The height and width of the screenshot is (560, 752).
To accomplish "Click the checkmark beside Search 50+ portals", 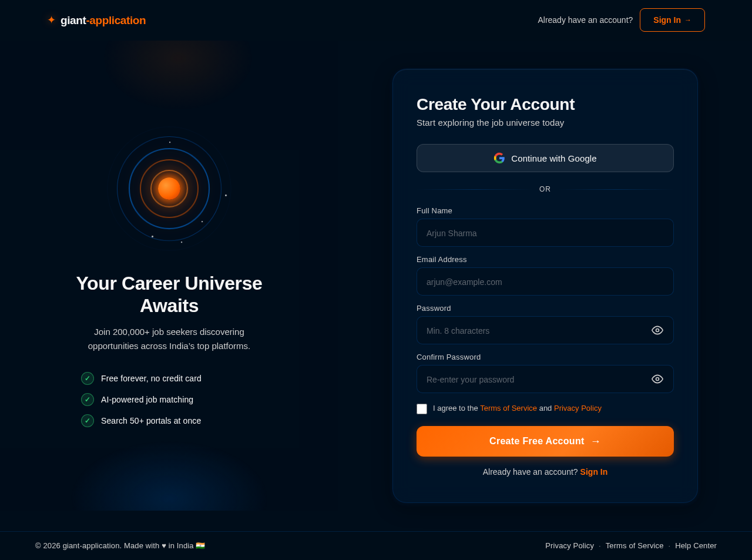I will point(87,420).
